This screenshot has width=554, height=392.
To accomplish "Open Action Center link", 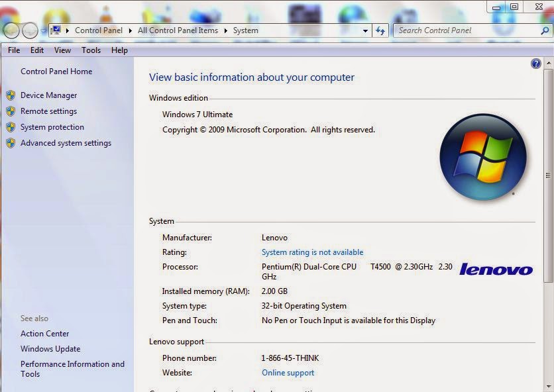I will 45,333.
